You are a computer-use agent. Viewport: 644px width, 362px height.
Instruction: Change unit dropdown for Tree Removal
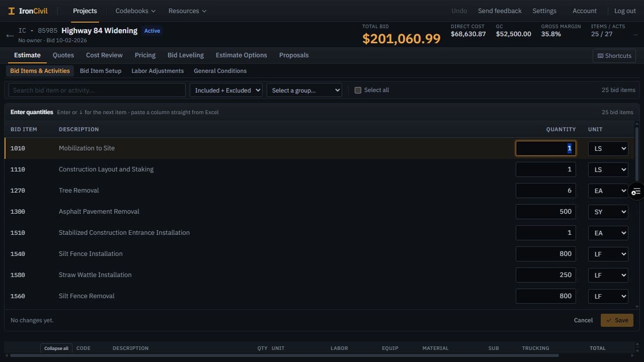coord(608,191)
